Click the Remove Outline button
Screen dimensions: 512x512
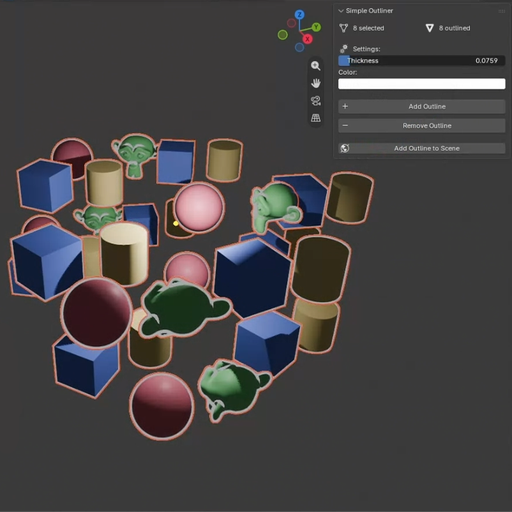[x=422, y=126]
